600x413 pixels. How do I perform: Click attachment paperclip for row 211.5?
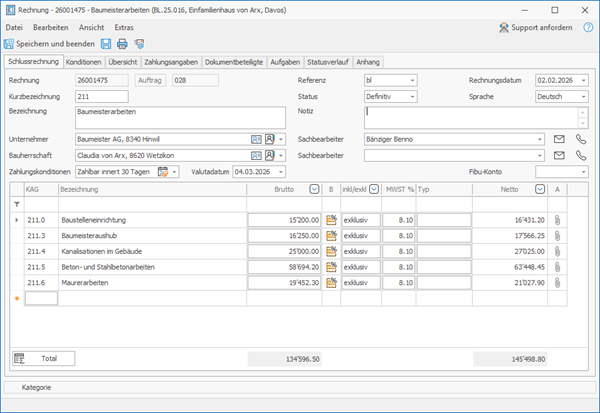tap(558, 267)
